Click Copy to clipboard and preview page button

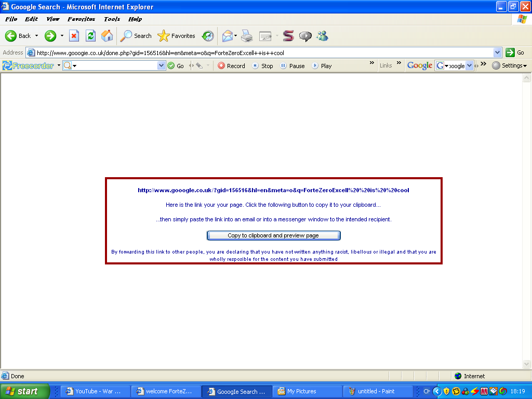pyautogui.click(x=273, y=235)
